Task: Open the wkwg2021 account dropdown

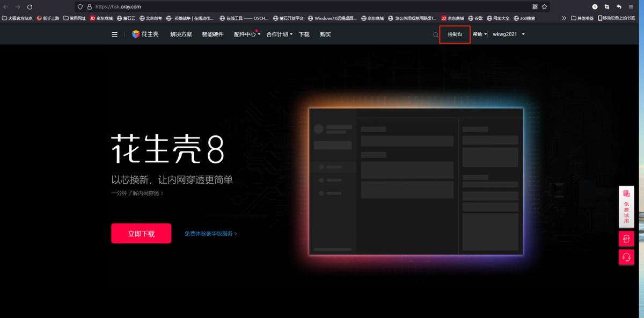Action: pyautogui.click(x=509, y=34)
